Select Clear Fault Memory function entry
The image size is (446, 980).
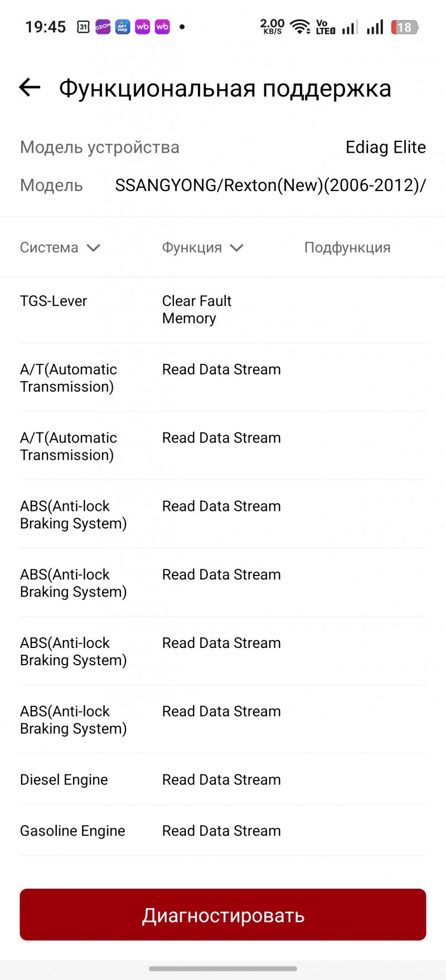point(197,309)
